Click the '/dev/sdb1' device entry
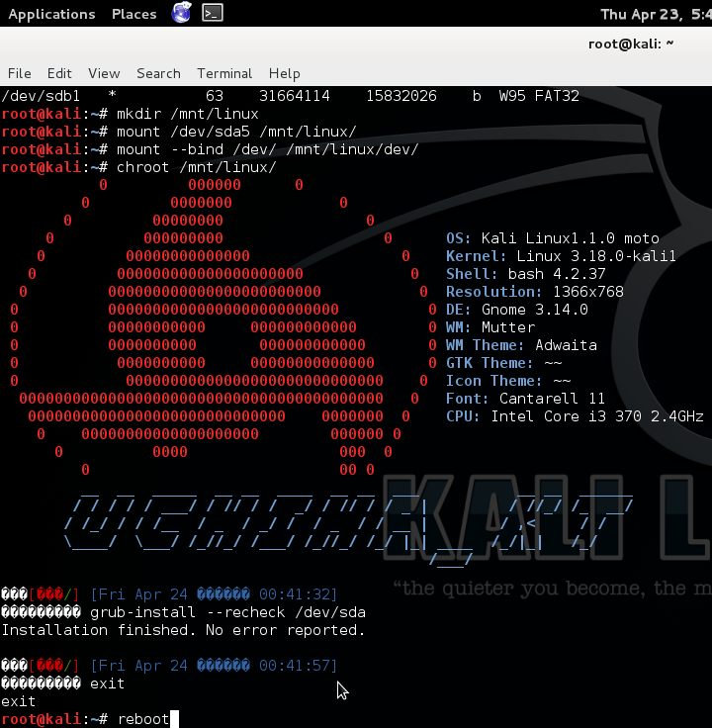712x728 pixels. 41,96
